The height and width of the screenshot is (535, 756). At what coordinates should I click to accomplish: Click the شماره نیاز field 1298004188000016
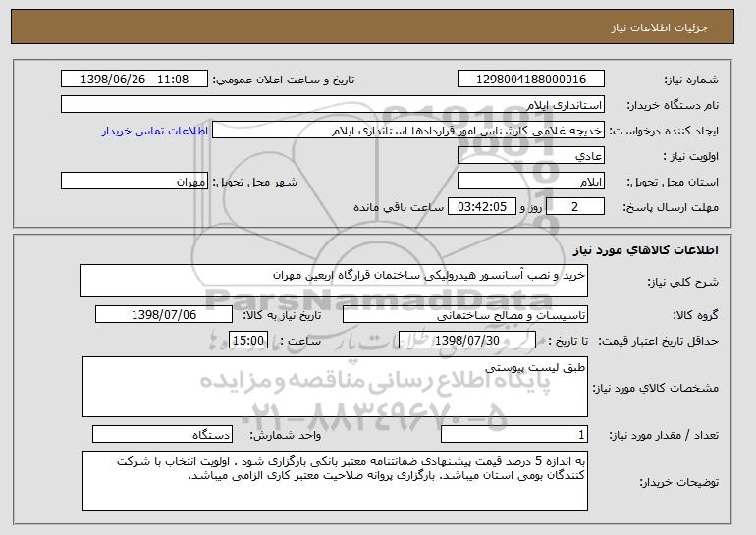[531, 80]
